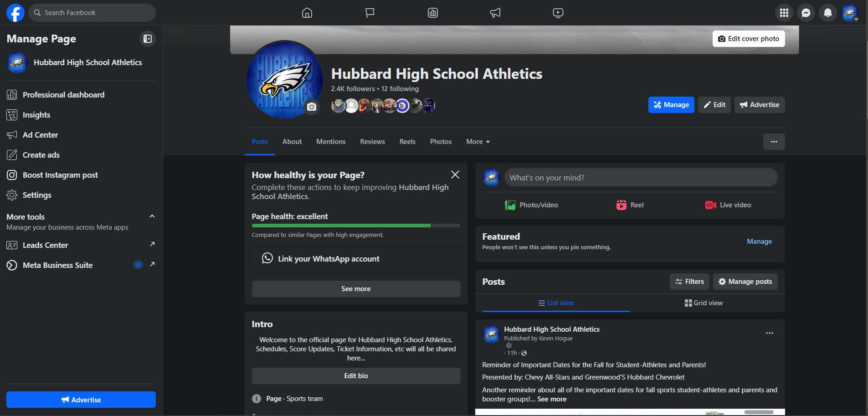Click the blue Advertise button in sidebar
Viewport: 868px width, 416px height.
pos(81,400)
